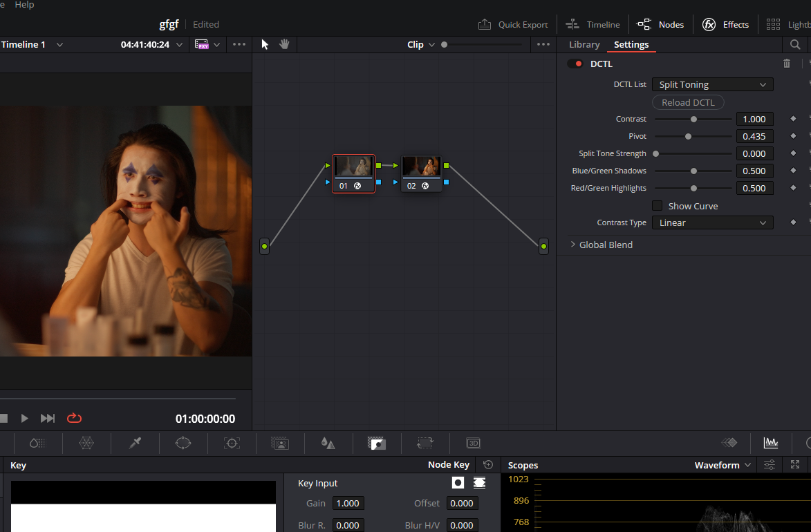Open the Tracker palette
Viewport: 811px width, 532px height.
click(x=232, y=443)
